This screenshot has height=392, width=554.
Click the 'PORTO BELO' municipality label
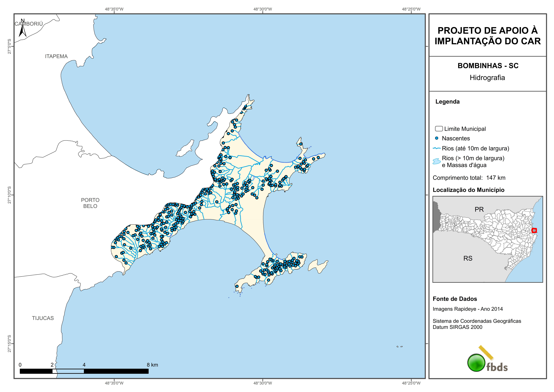90,203
